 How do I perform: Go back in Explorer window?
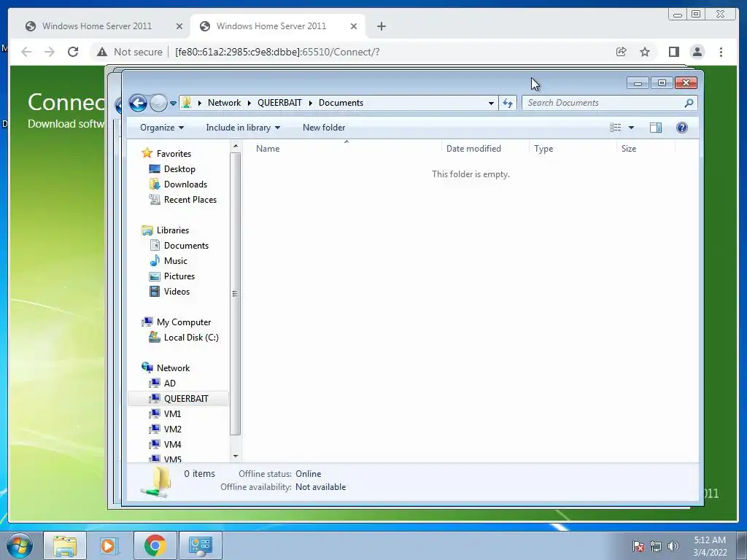pyautogui.click(x=138, y=103)
